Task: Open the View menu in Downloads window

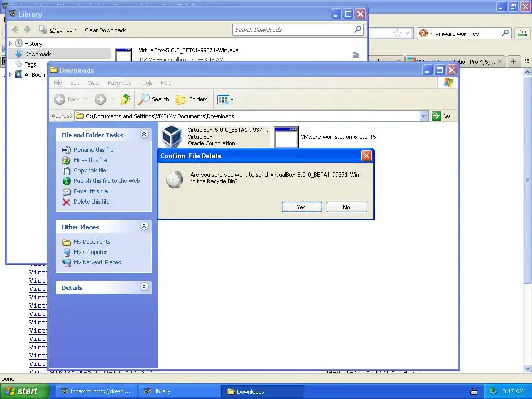Action: point(94,83)
